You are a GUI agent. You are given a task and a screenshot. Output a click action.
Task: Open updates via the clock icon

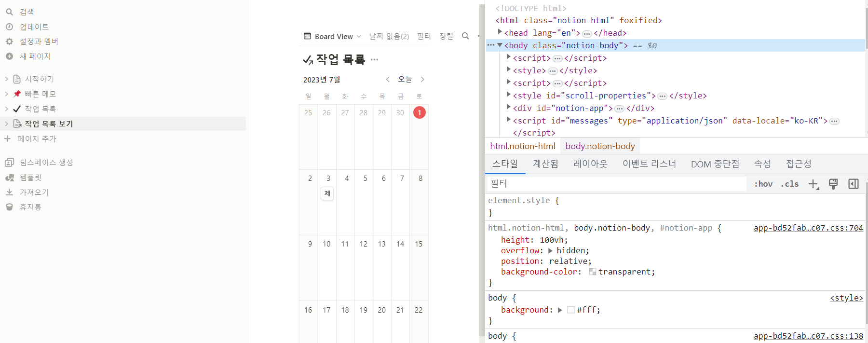coord(9,27)
